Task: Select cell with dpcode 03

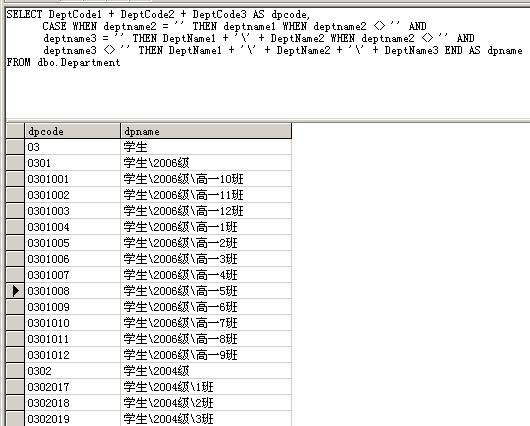Action: click(x=73, y=147)
